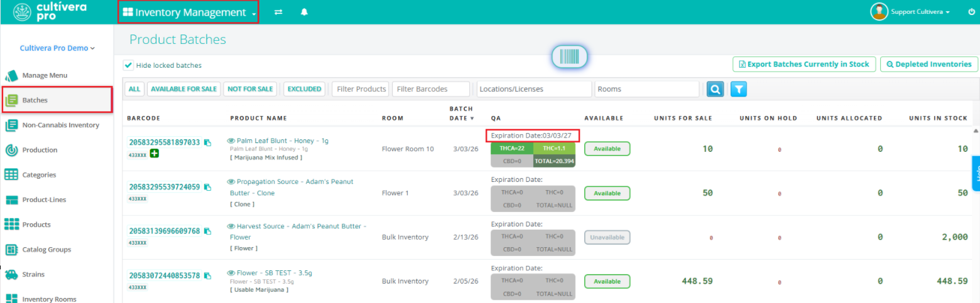Click Catalog Groups sidebar icon
This screenshot has height=303, width=980.
click(11, 250)
